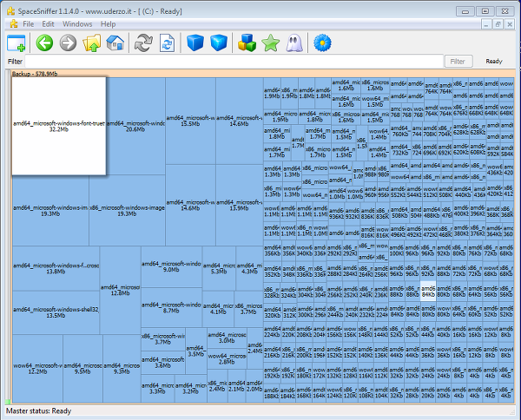Screen dimensions: 521x420
Task: Select the 15.5Mb amd64_microsoft block
Action: (190, 121)
